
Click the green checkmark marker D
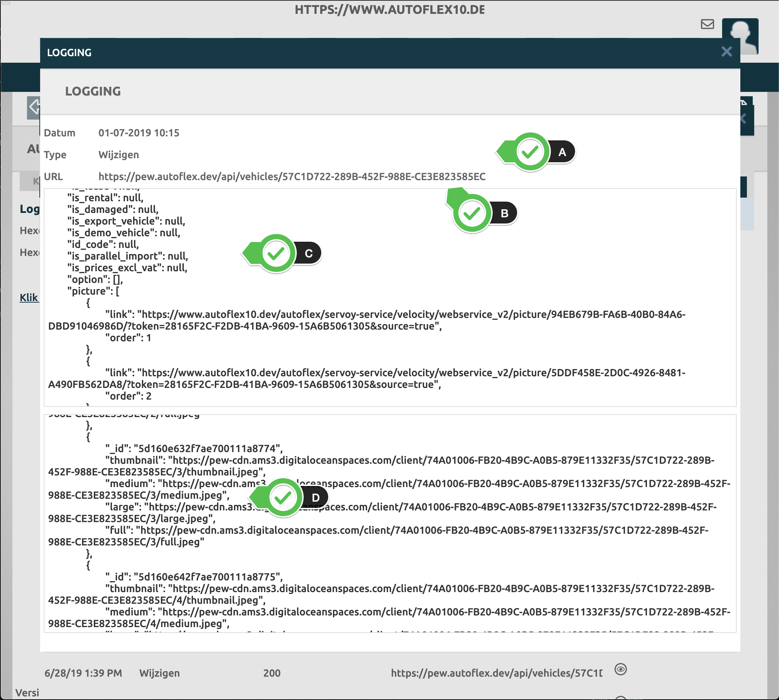[x=283, y=498]
